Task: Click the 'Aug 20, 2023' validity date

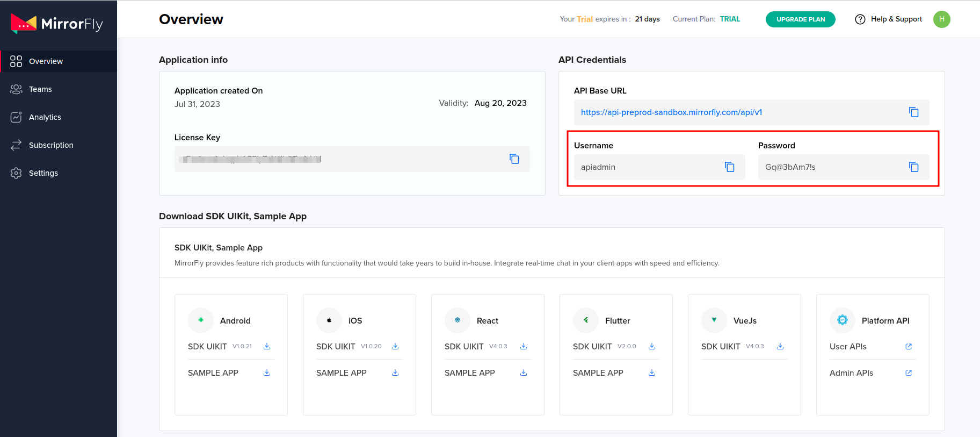Action: (500, 103)
